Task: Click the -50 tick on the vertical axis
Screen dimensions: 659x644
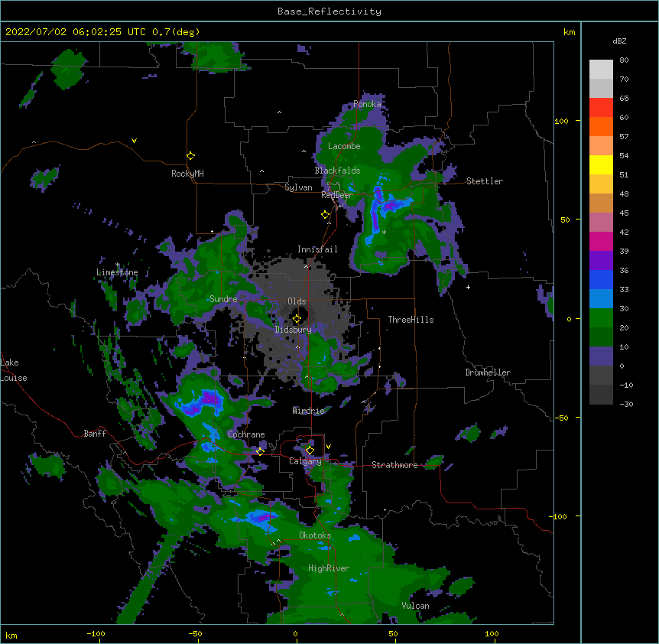Action: point(561,418)
